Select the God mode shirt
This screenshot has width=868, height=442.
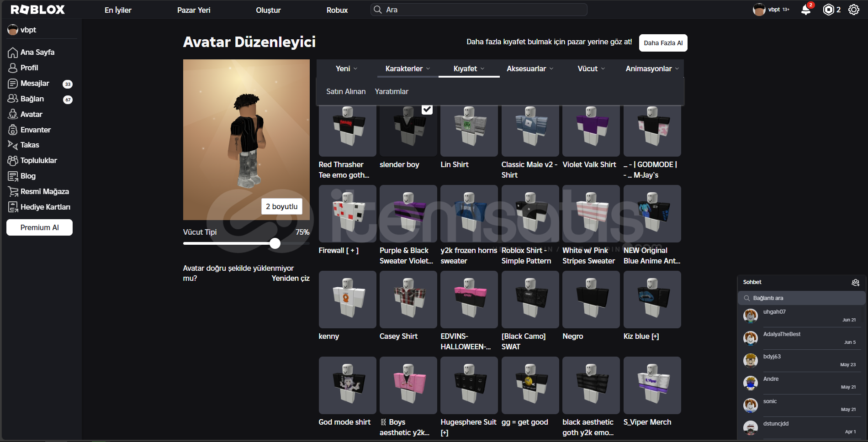tap(347, 385)
